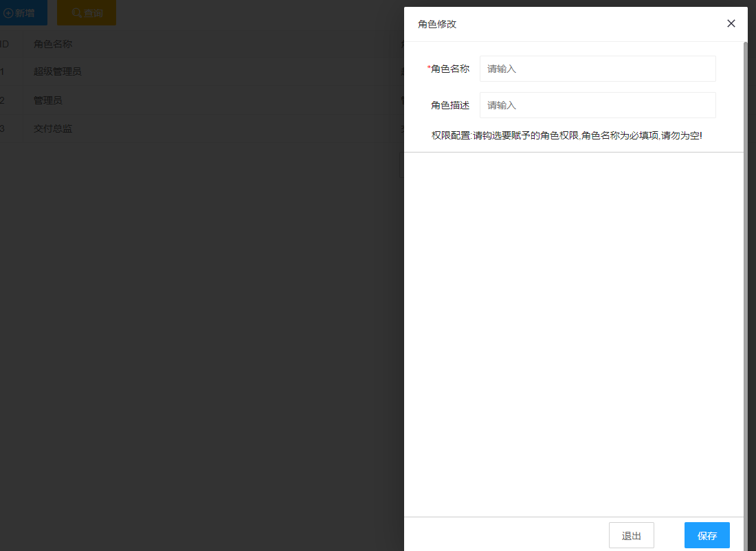This screenshot has height=551, width=756.
Task: Click the 查询 button behind the dialog
Action: 87,12
